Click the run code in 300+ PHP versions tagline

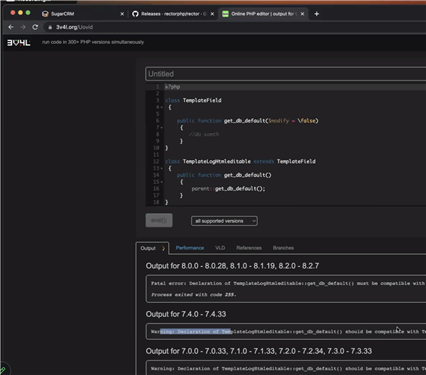93,42
